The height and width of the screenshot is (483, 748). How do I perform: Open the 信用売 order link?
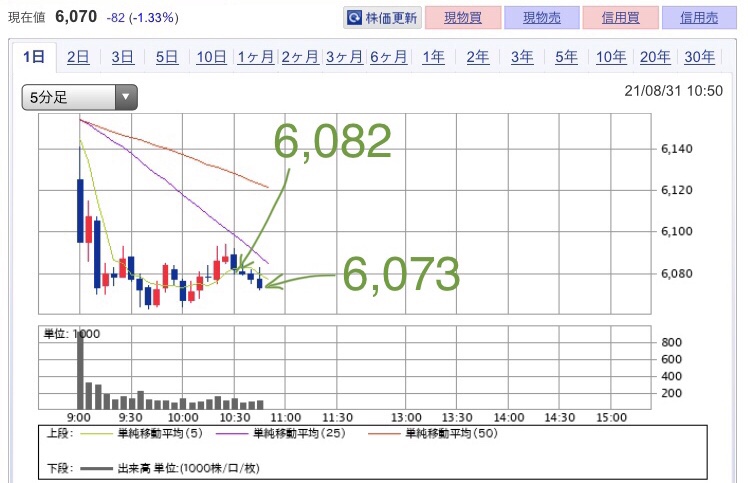699,18
